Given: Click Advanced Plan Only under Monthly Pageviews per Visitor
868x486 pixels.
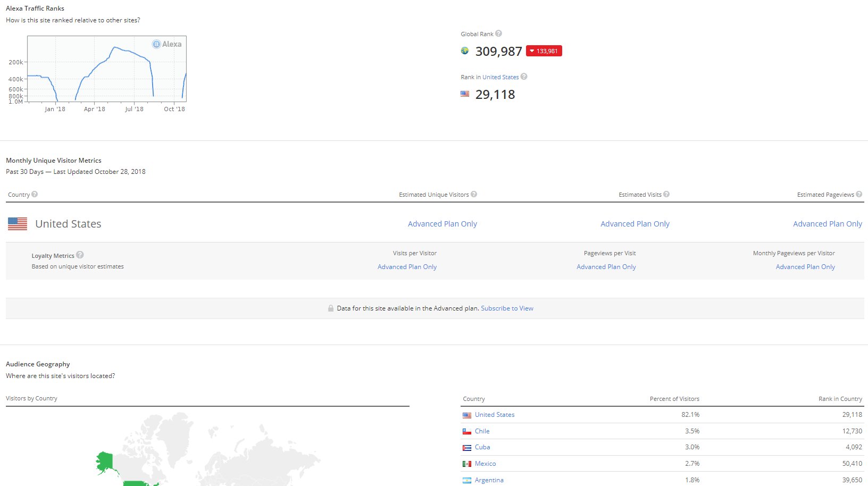Looking at the screenshot, I should [805, 267].
